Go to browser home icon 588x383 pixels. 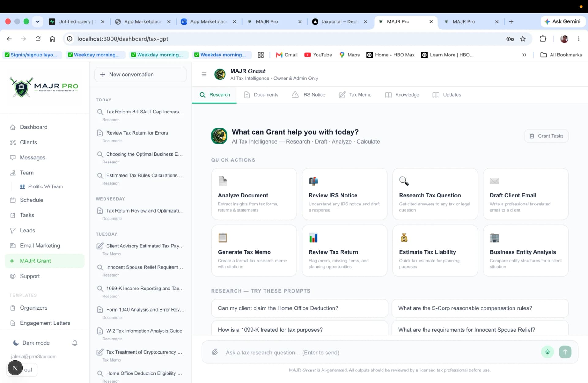tap(52, 39)
